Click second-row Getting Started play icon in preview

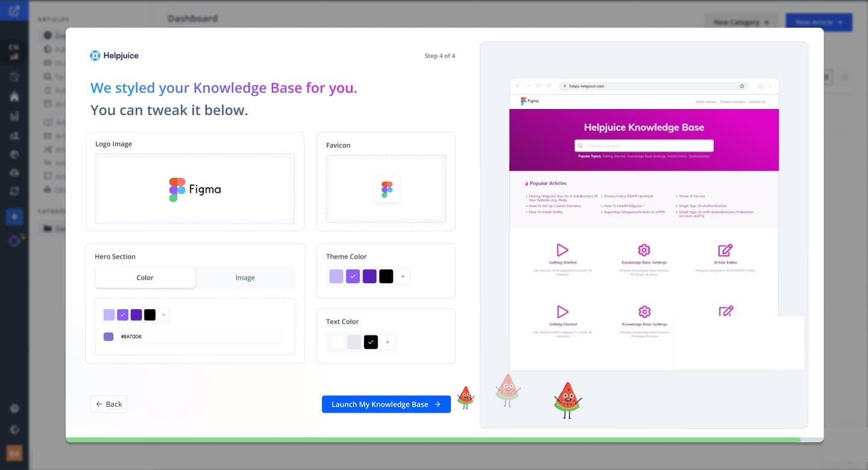(562, 312)
